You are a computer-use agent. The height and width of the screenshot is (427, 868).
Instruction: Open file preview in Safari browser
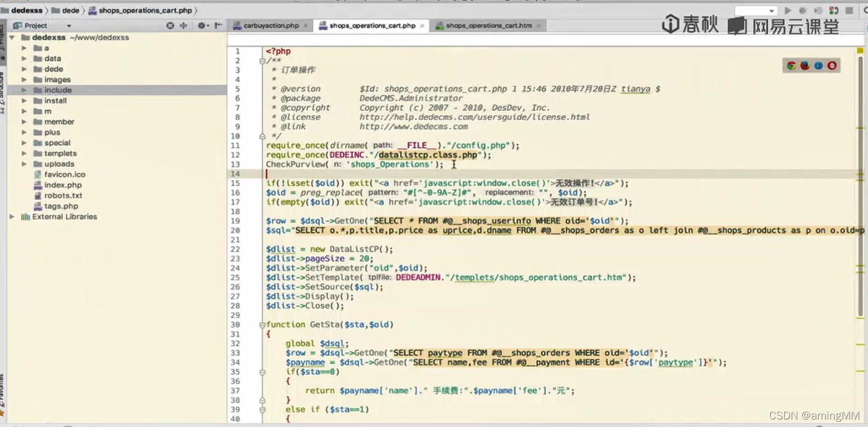[819, 65]
